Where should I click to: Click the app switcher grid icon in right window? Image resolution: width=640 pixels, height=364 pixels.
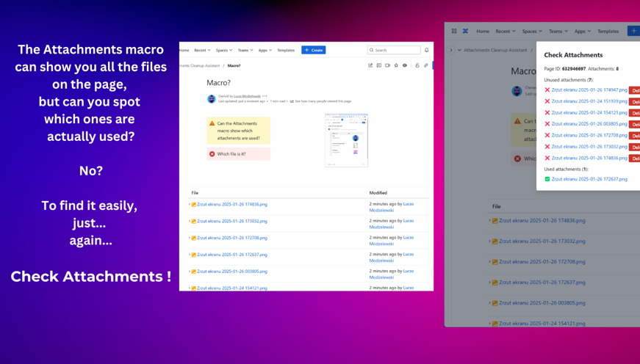pos(454,31)
